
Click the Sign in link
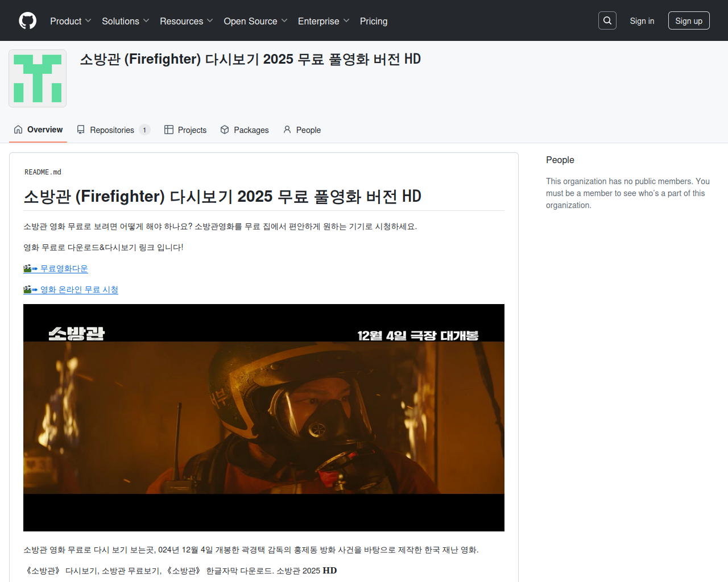(642, 21)
